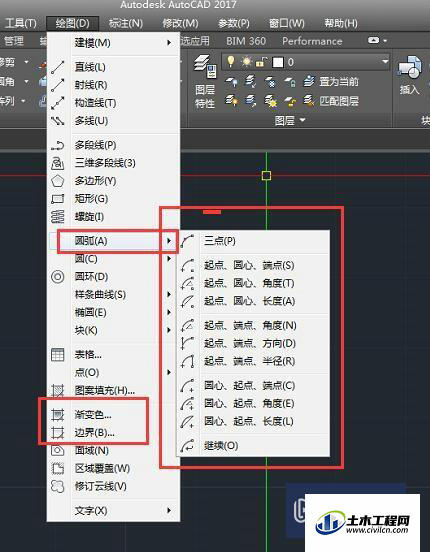This screenshot has height=552, width=430.
Task: Open the 图层特性 layer properties button
Action: click(x=205, y=82)
